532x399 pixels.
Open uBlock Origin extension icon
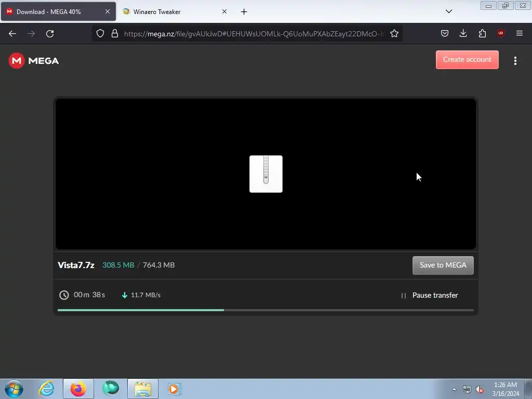tap(500, 33)
